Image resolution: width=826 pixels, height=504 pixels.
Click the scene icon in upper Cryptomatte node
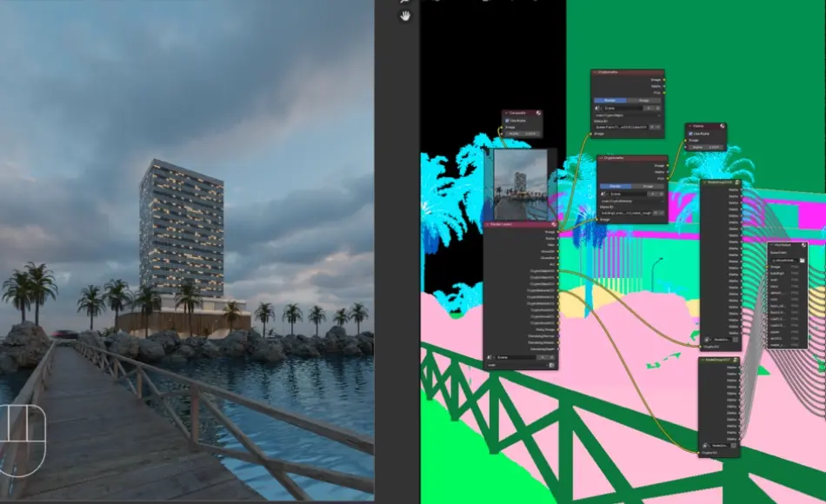(x=598, y=108)
